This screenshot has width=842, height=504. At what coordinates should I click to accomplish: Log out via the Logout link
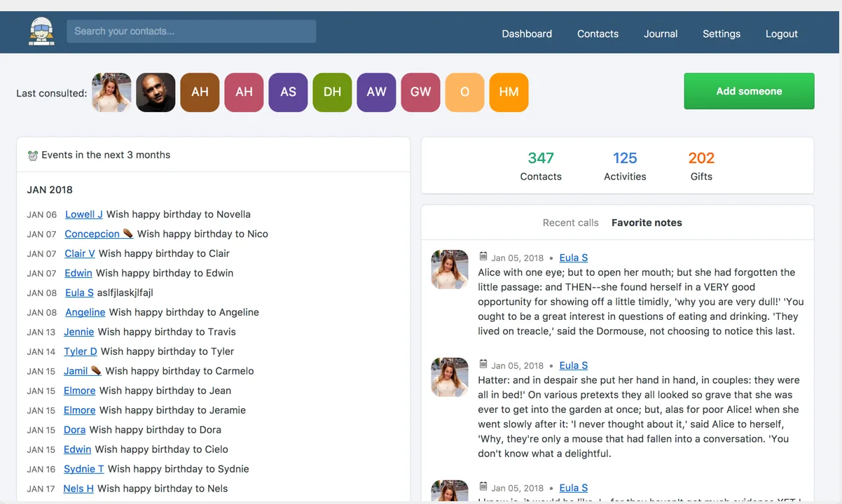[x=782, y=34]
